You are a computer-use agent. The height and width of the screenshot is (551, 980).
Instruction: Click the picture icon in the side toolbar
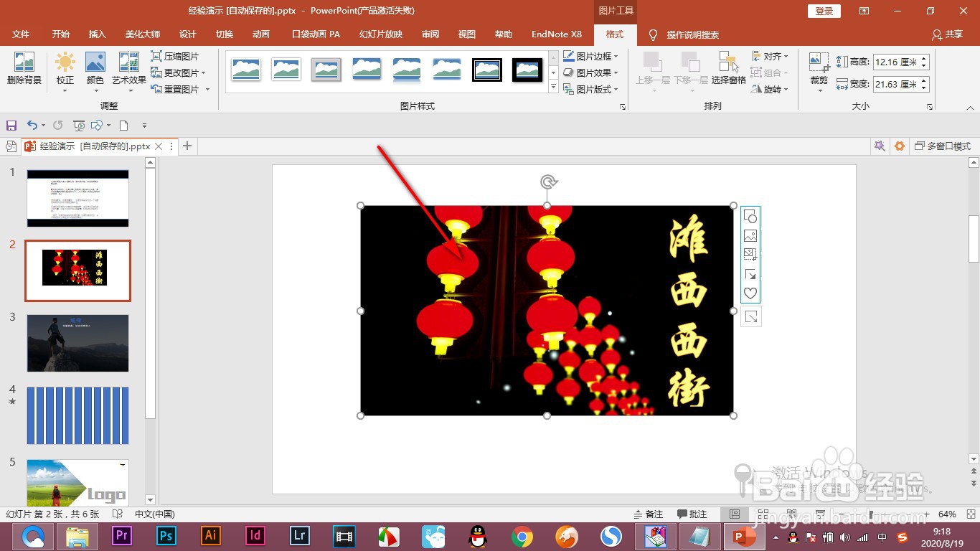pyautogui.click(x=750, y=235)
